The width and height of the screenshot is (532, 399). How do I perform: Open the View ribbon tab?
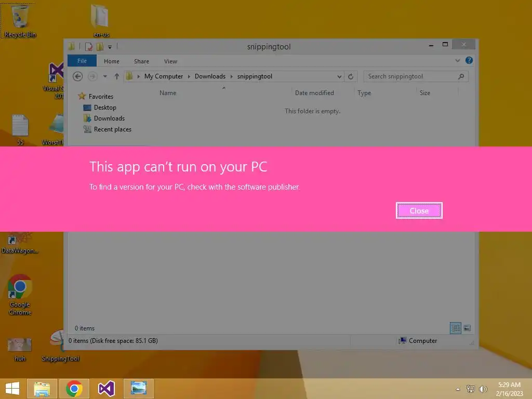coord(170,61)
